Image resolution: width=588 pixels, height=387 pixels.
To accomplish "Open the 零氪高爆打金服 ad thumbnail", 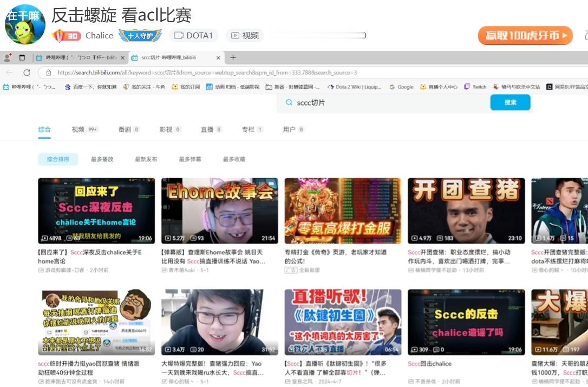I will click(343, 211).
